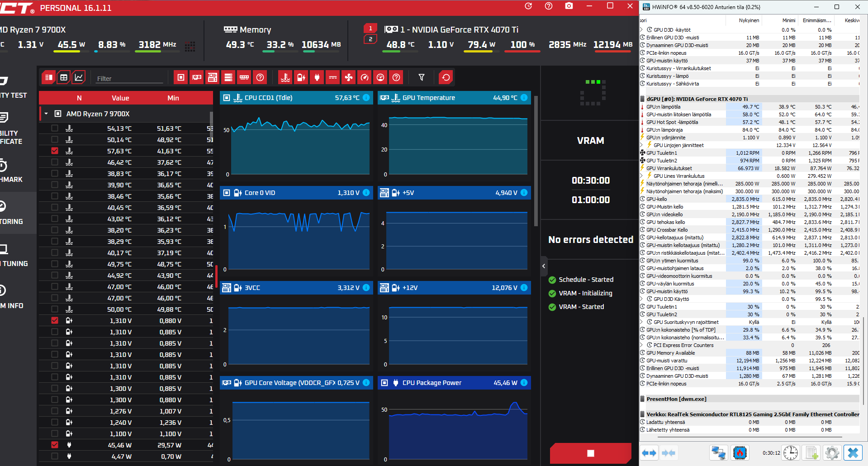Open HWiNFO network remote monitoring icon
The image size is (868, 466).
pyautogui.click(x=718, y=452)
